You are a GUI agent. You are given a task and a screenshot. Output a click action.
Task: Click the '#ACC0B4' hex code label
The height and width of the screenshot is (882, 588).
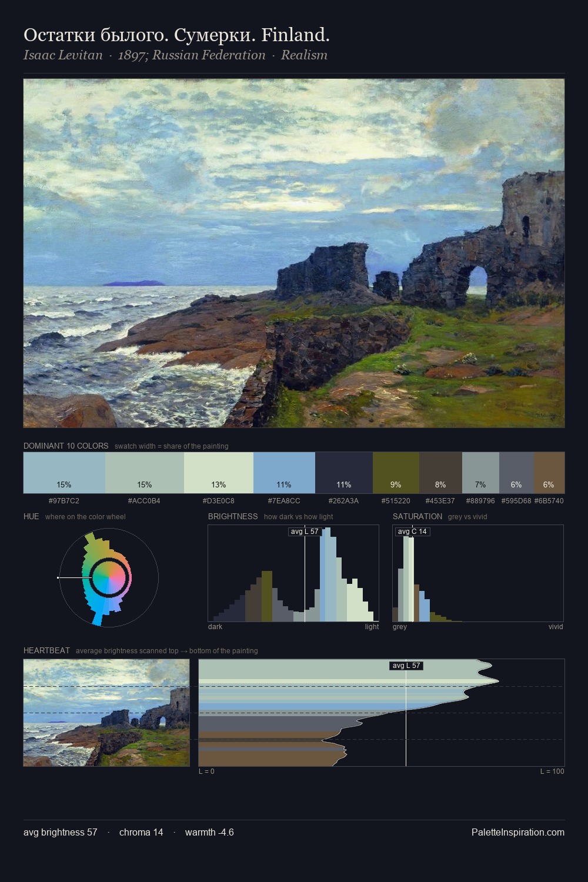click(144, 501)
